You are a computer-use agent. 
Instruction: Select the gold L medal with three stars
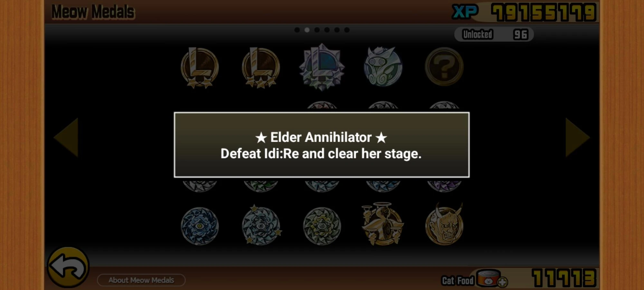click(261, 68)
